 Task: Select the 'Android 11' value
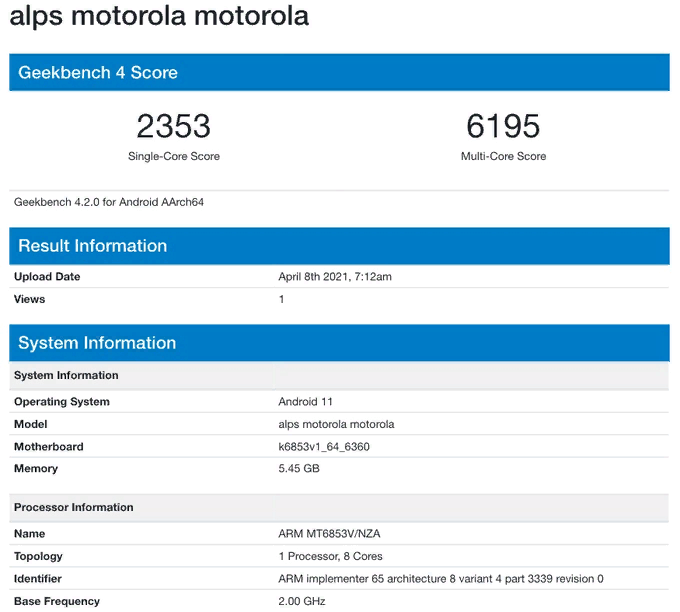point(305,402)
